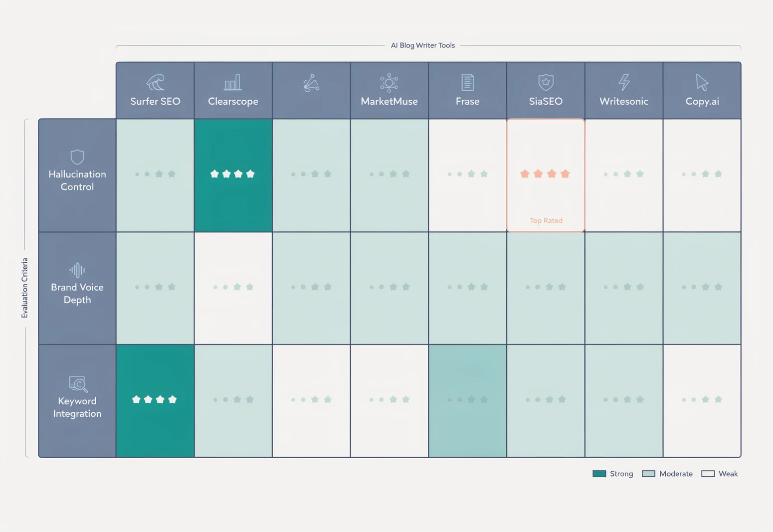Click Surfer SEO's Keyword Integration star rating
Image resolution: width=773 pixels, height=532 pixels.
click(155, 399)
